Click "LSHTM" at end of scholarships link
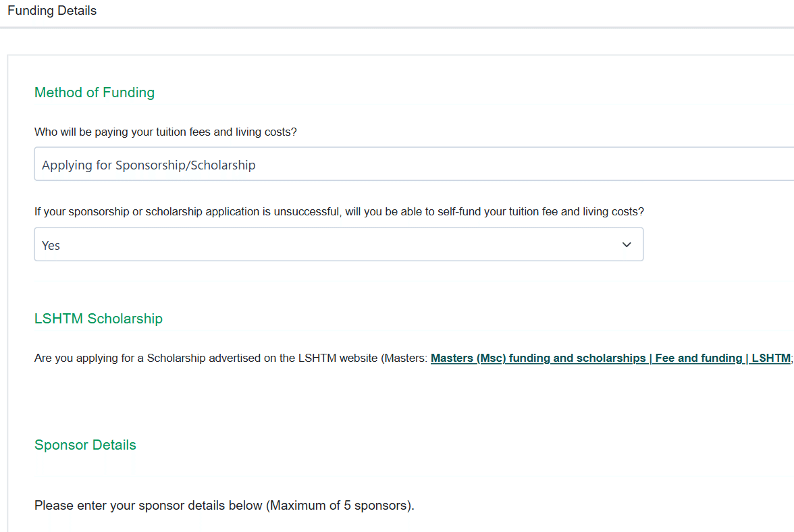Screen dimensions: 794x532 [x=770, y=358]
